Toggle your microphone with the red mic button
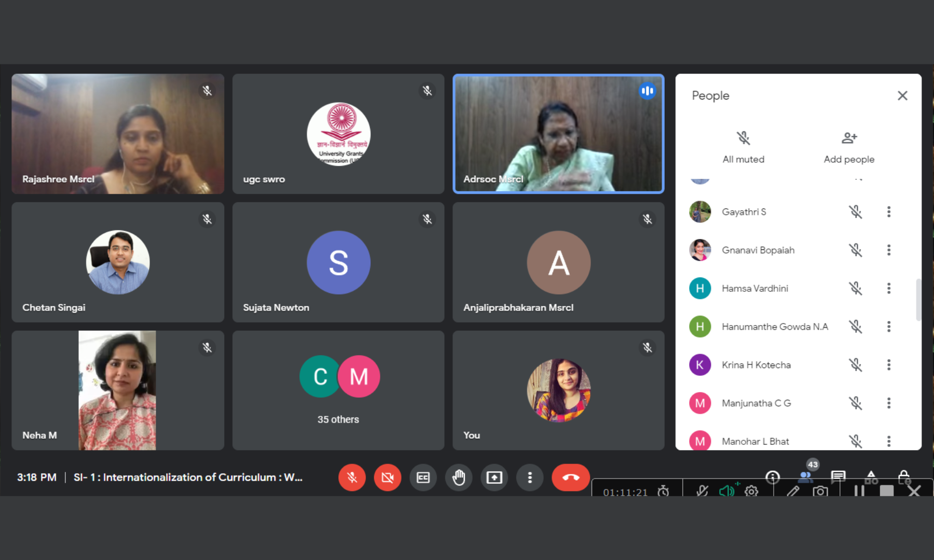 (x=352, y=478)
